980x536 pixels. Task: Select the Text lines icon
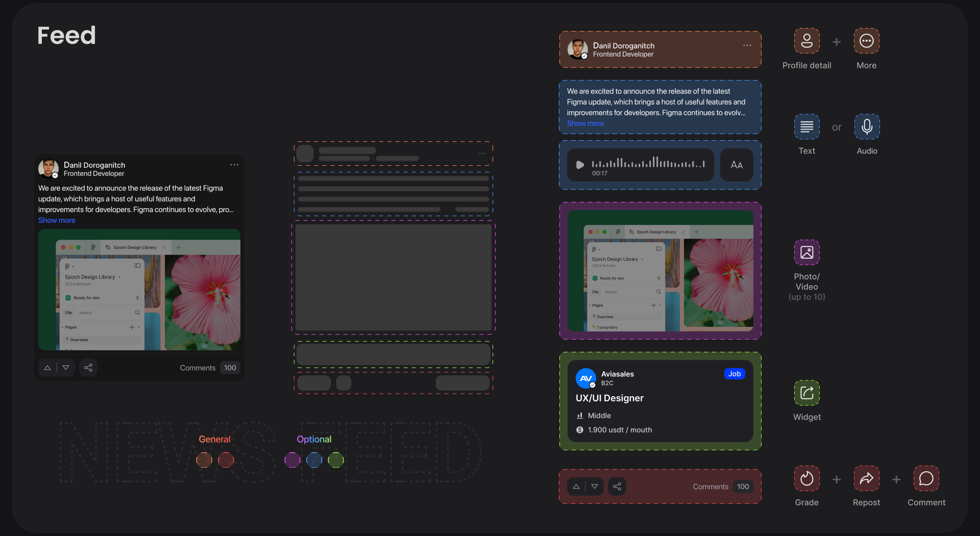tap(806, 126)
